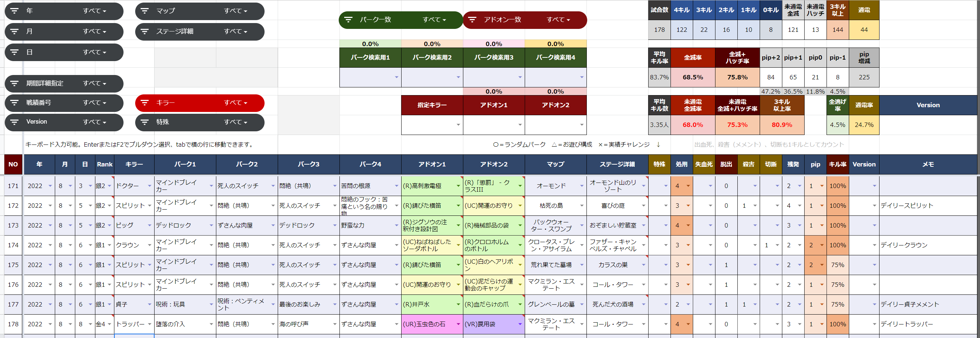Click the filter icon of 戦績番号 slicer
Screen dimensions: 980x338
pos(15,102)
